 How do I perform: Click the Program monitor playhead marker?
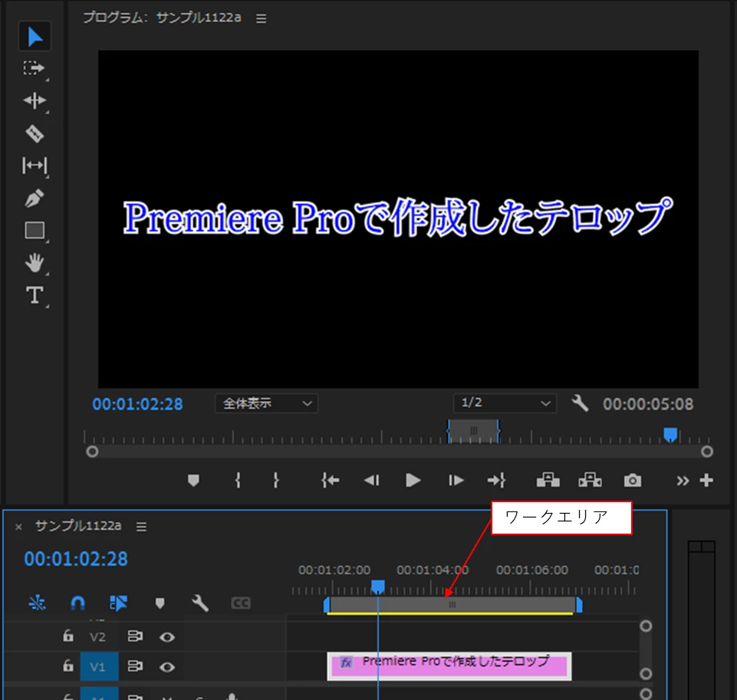(670, 434)
